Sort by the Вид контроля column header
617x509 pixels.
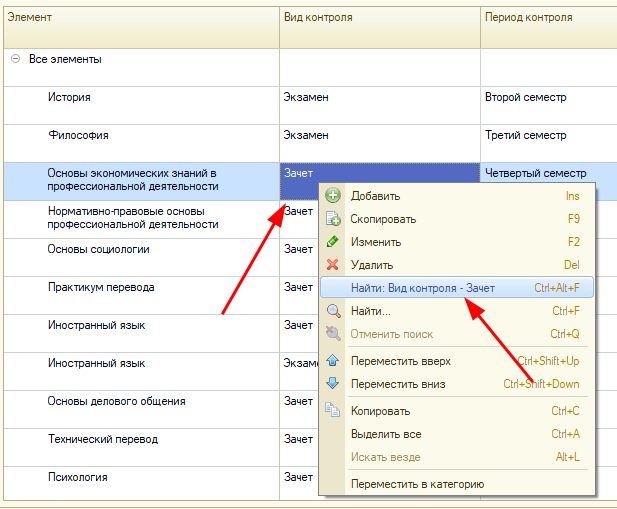[380, 18]
